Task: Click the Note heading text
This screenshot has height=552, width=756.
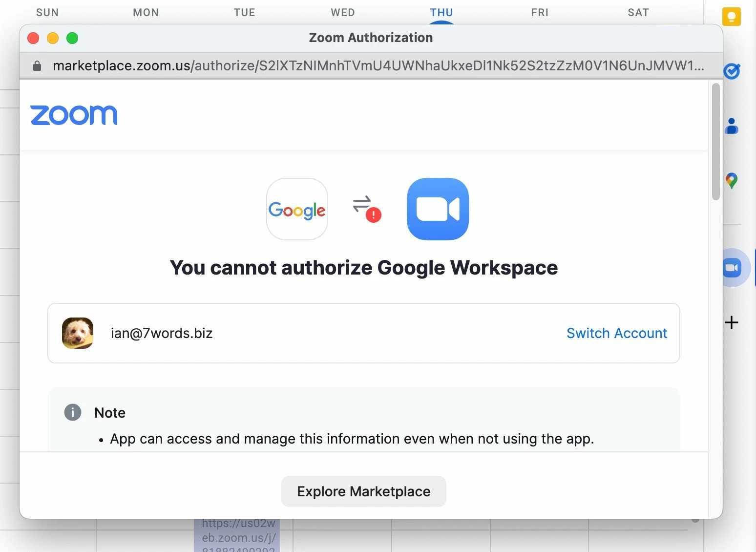Action: [110, 413]
